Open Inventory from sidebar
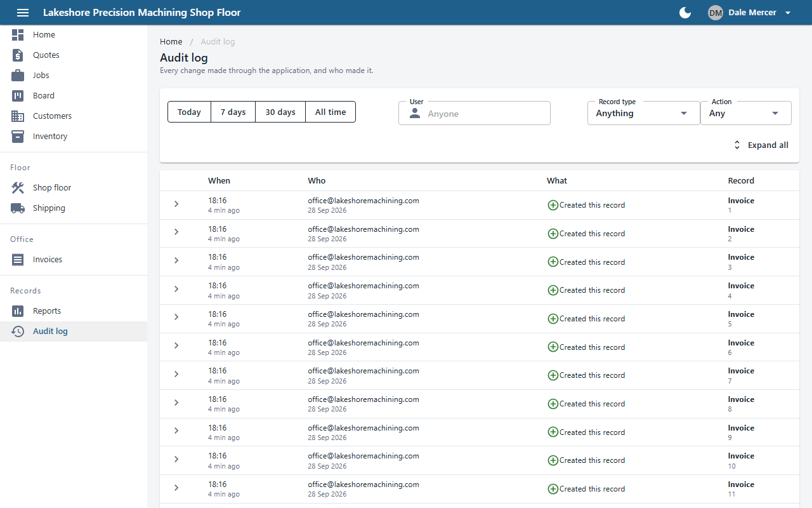812x508 pixels. pos(74,137)
